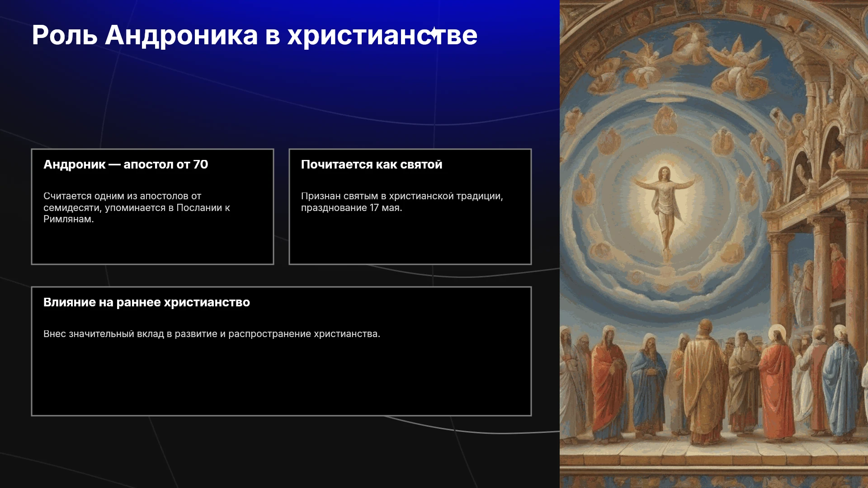Click the heading "Андроник — апостол от 70"
The width and height of the screenshot is (868, 488).
click(126, 164)
